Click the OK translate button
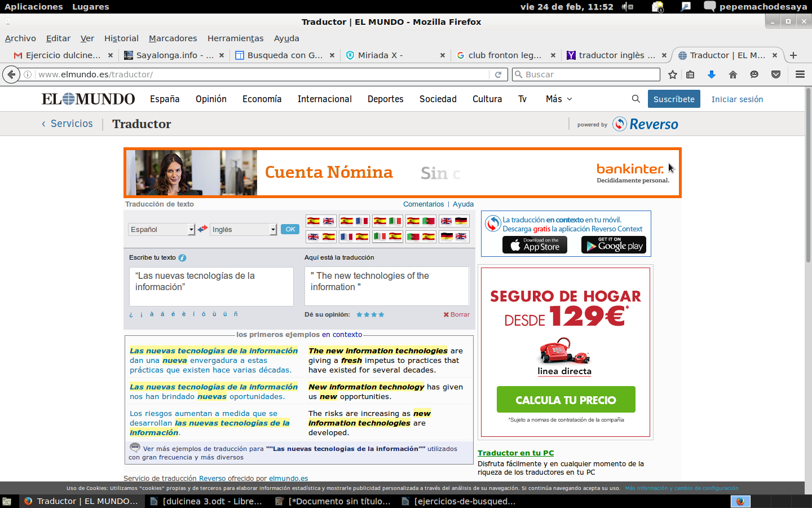Image resolution: width=812 pixels, height=508 pixels. tap(290, 229)
